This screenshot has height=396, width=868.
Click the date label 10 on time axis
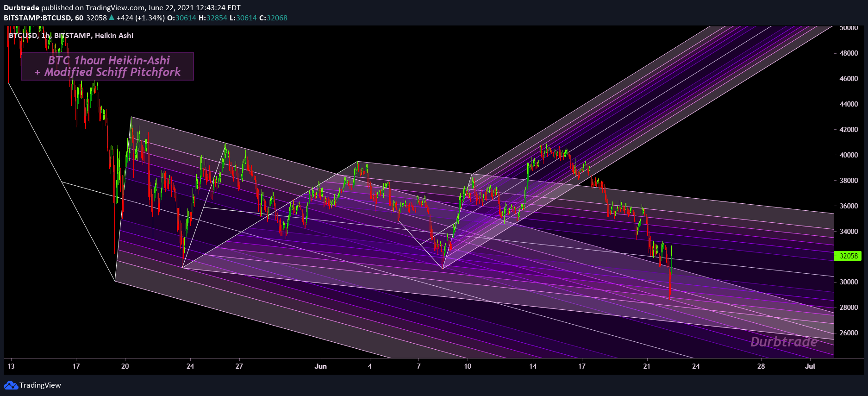pos(468,366)
